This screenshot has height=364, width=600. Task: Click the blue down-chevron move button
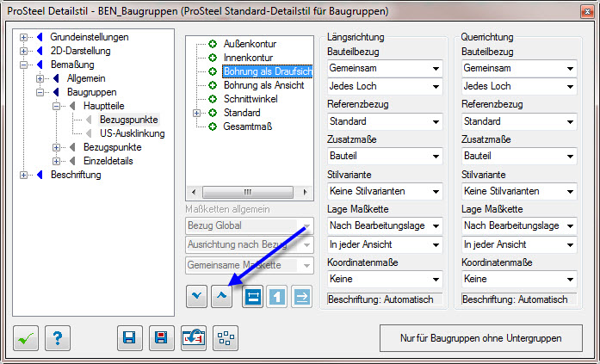(196, 296)
